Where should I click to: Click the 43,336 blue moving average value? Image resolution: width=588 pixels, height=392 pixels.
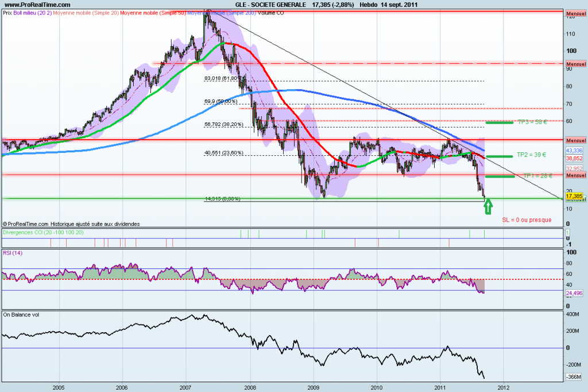[x=574, y=151]
